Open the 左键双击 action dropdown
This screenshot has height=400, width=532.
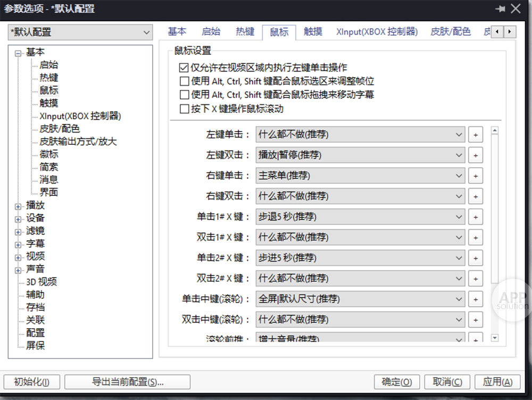click(x=360, y=156)
